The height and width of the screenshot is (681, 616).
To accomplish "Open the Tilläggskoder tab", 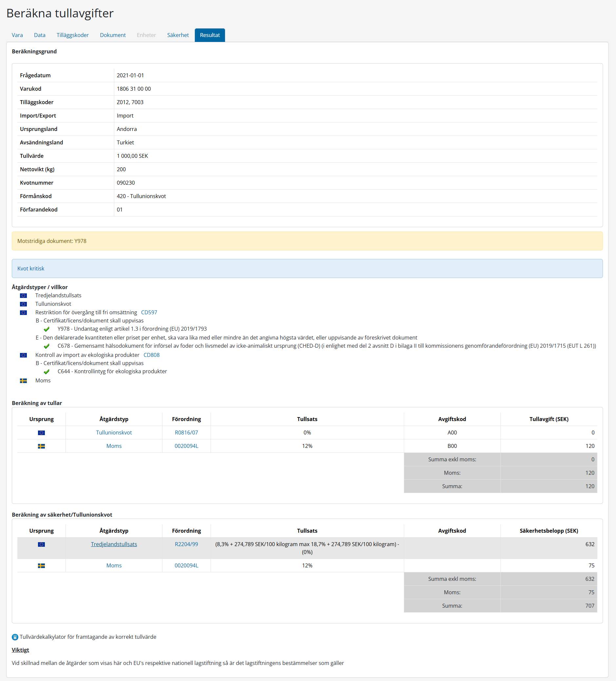I will coord(73,35).
